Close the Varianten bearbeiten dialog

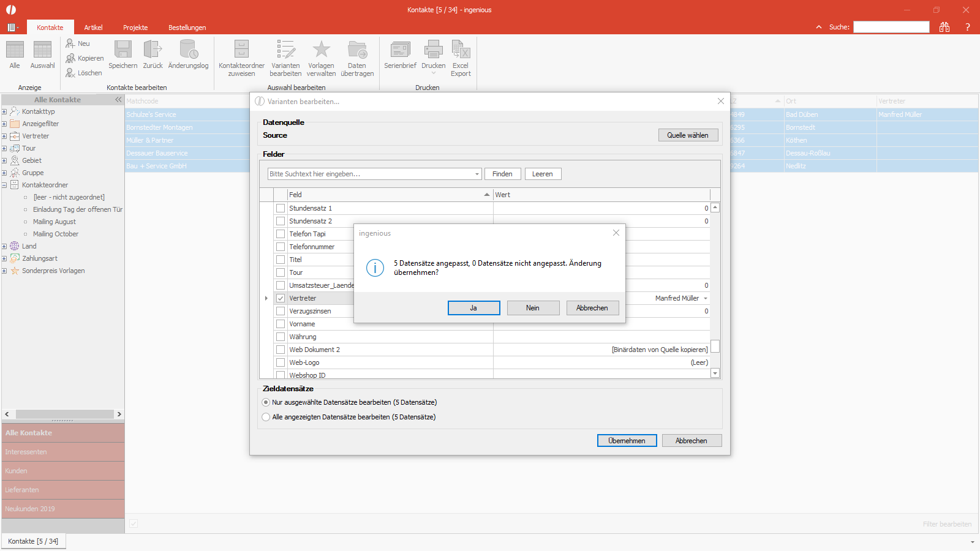(721, 101)
